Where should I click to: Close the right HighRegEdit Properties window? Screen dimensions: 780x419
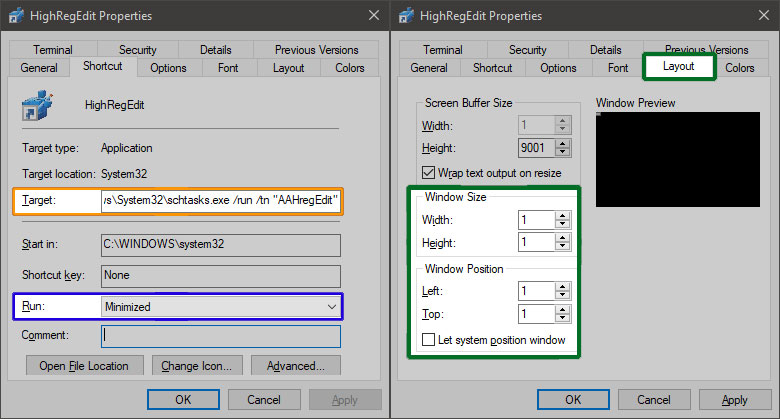coord(764,15)
